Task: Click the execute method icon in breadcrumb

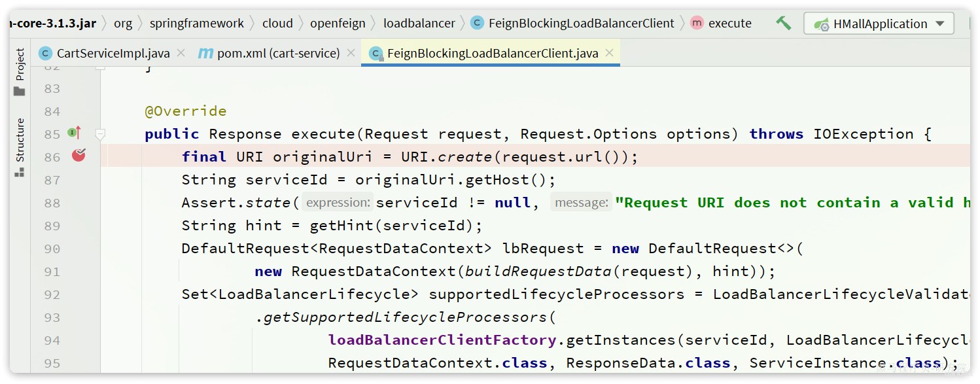Action: 697,24
